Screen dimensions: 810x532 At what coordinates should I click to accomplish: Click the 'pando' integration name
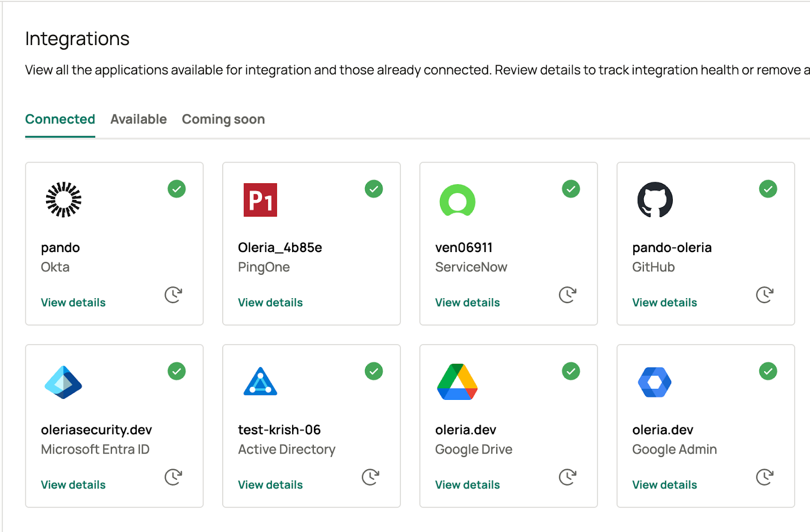click(x=60, y=248)
